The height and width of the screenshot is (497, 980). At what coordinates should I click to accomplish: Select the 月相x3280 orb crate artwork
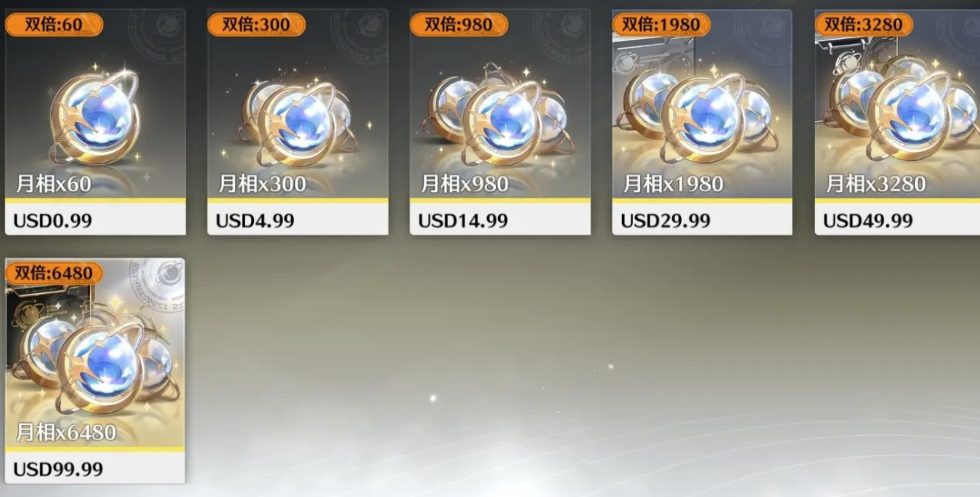899,110
